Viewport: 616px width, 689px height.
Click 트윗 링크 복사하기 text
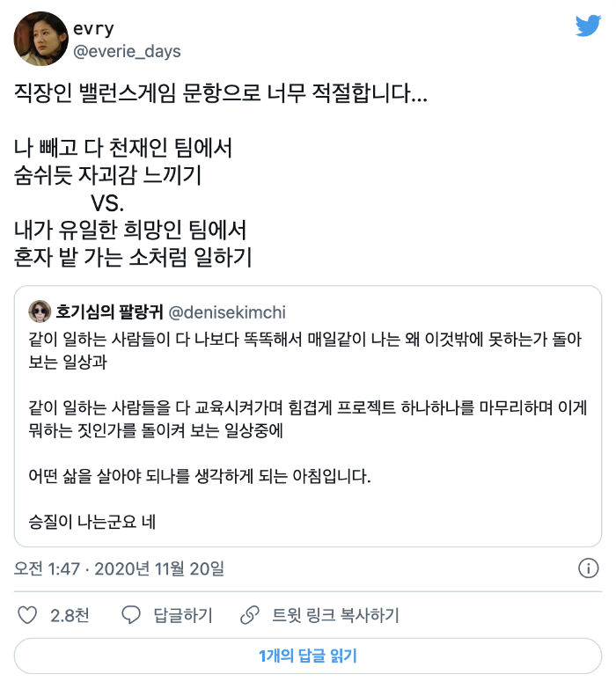click(x=335, y=615)
